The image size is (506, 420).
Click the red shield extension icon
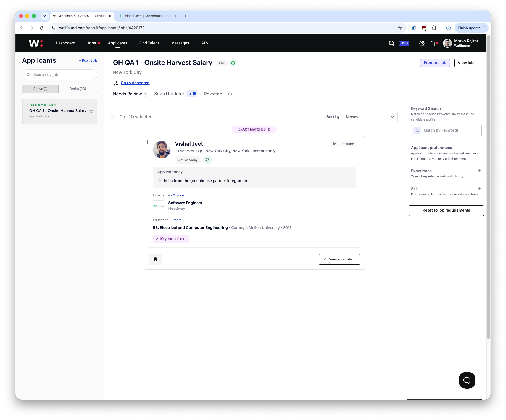pos(424,28)
